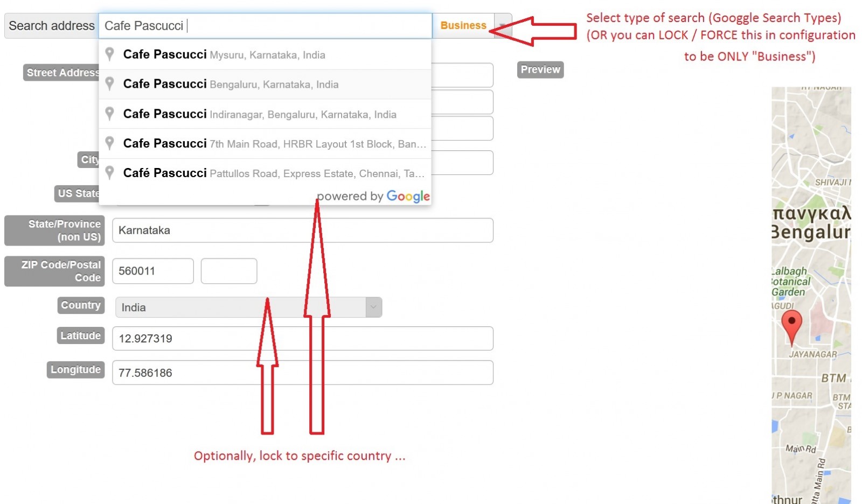Click the Search address label
862x504 pixels.
pos(52,26)
